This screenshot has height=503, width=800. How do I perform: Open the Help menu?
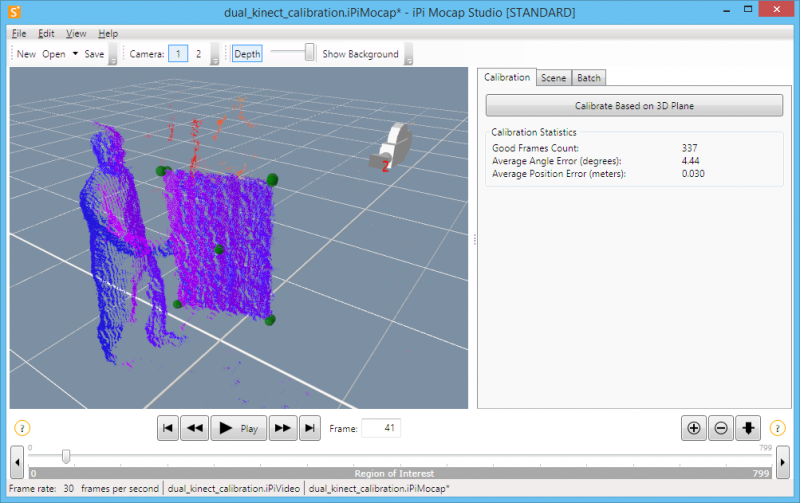click(x=108, y=33)
